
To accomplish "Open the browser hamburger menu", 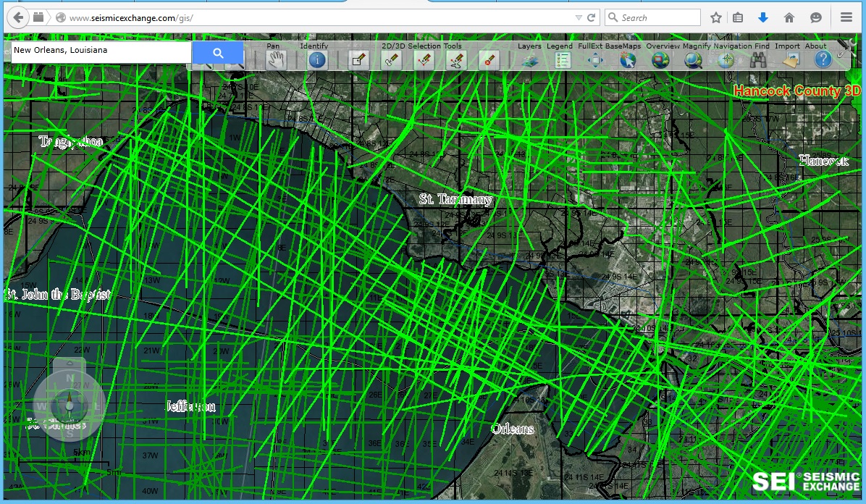I will [x=846, y=17].
